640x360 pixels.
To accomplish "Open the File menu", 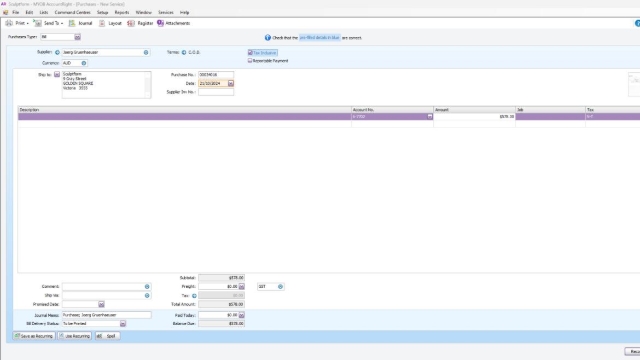I will click(x=16, y=13).
